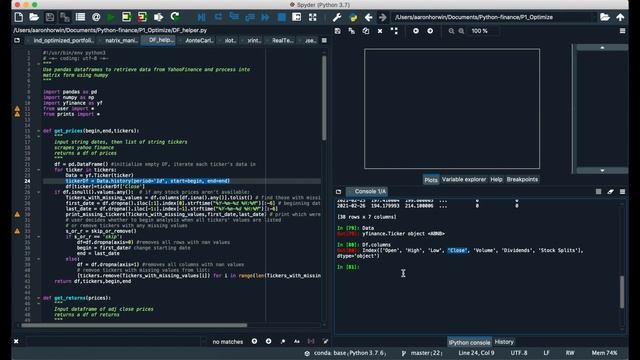Continue execution debug icon
This screenshot has width=640, height=360.
click(265, 17)
